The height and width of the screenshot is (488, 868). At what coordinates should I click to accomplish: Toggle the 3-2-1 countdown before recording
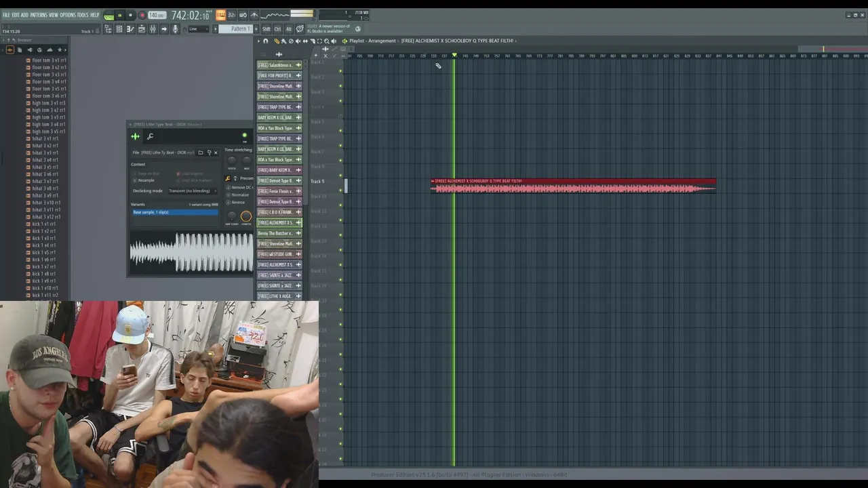pos(232,15)
